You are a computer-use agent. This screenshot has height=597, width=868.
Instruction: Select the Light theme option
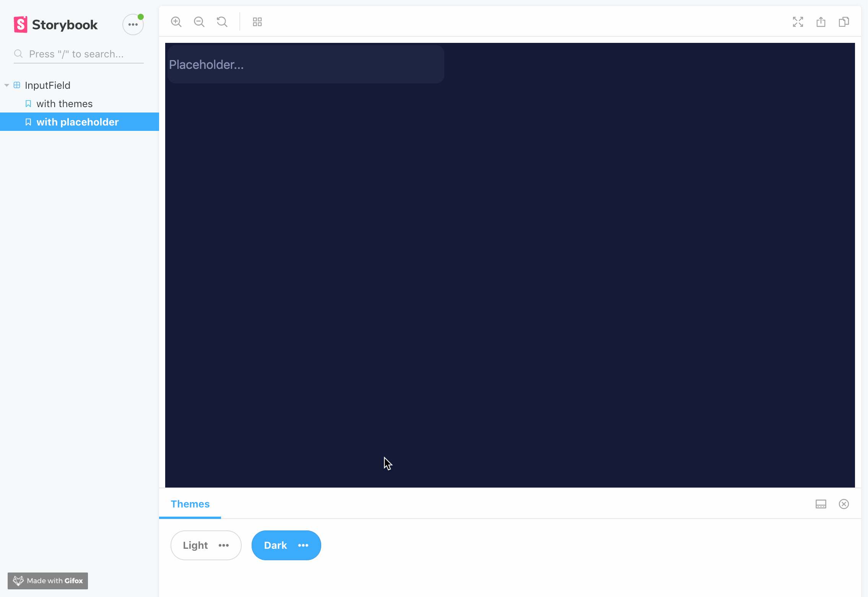[x=195, y=545]
